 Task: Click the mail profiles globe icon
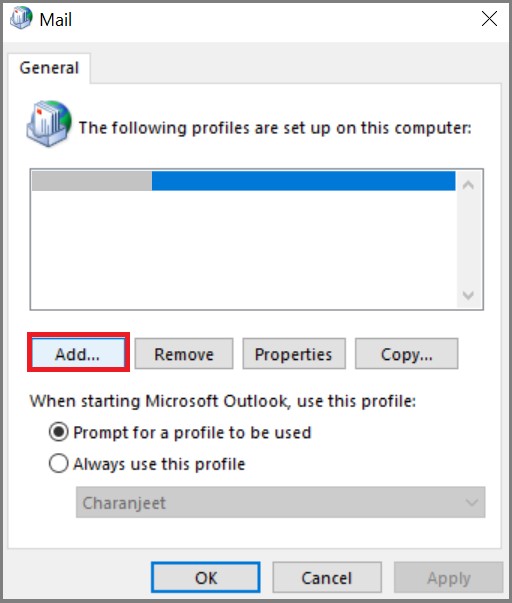[x=49, y=123]
